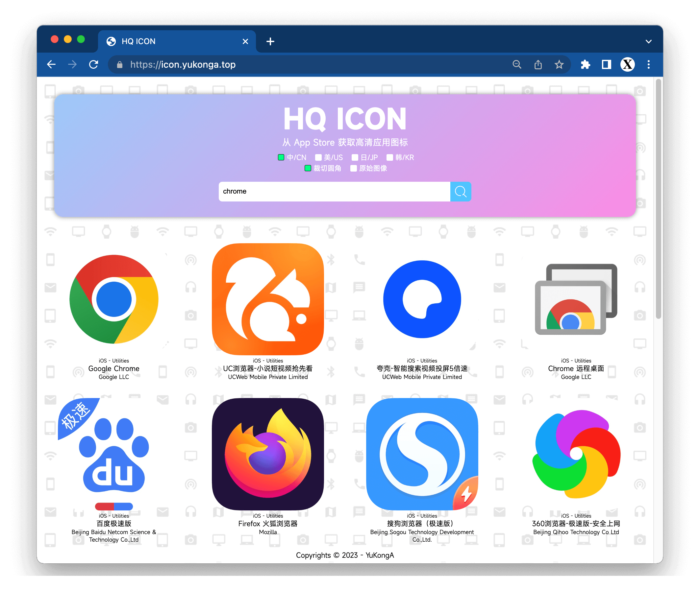Open the zoom magnifier in the address bar
Screen dimensions: 700x612
(x=517, y=64)
